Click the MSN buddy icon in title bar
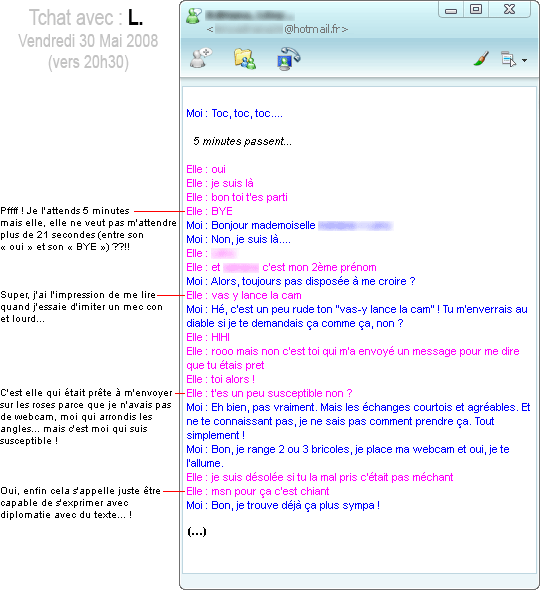This screenshot has width=540, height=590. [194, 17]
